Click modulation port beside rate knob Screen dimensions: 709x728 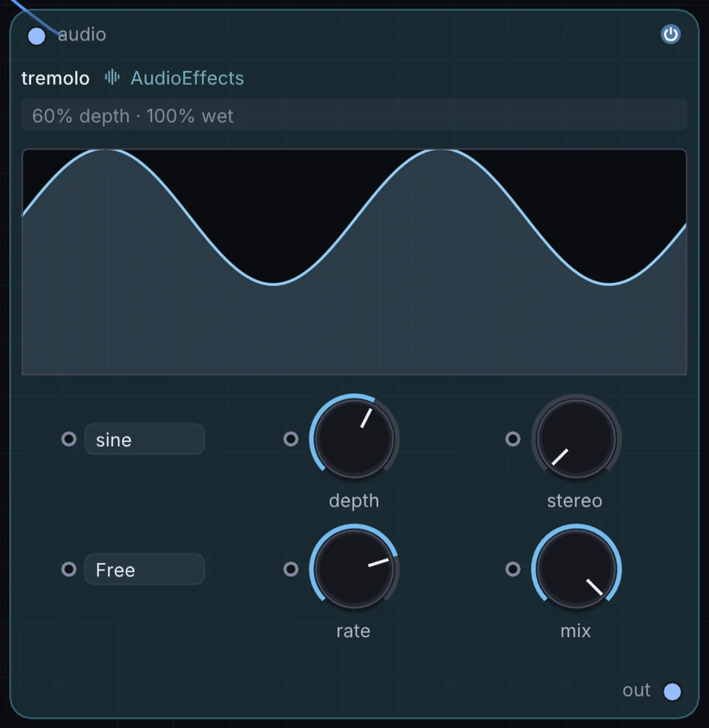(x=291, y=569)
